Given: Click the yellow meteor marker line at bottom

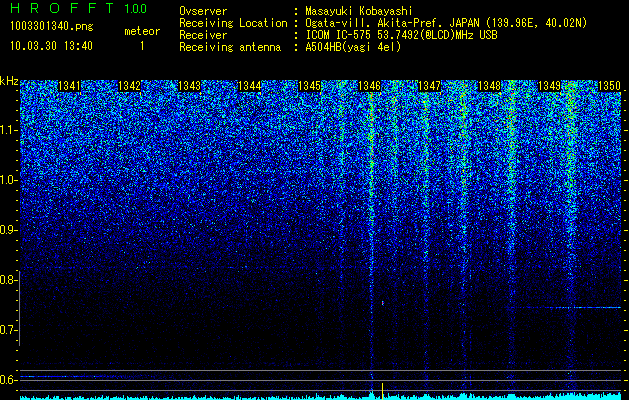Looking at the screenshot, I should pos(383,391).
